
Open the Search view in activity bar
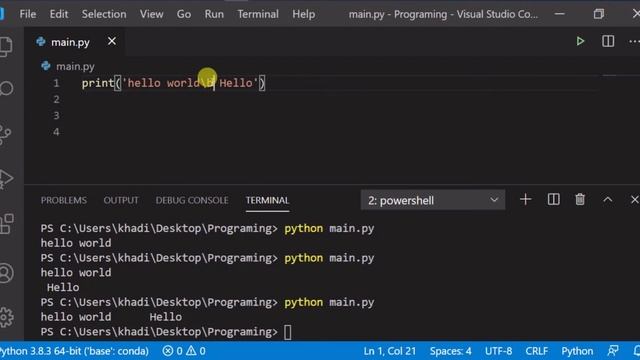pos(6,88)
